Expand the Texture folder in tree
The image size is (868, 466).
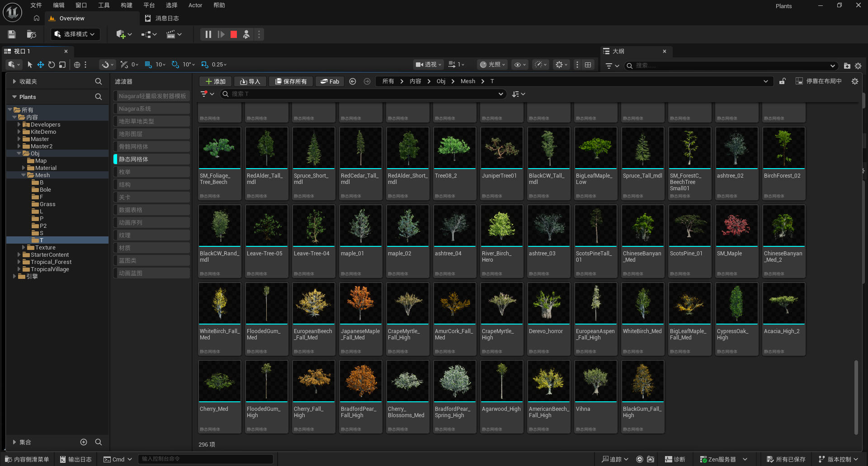coord(24,248)
